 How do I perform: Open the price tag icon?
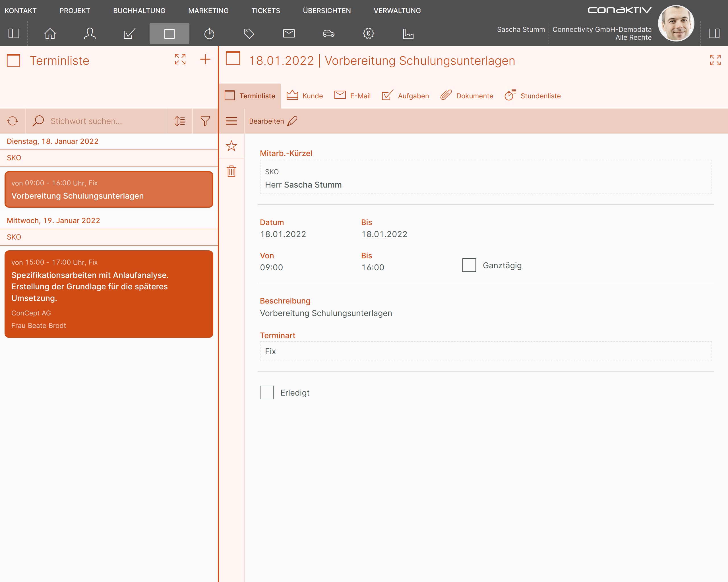[249, 34]
